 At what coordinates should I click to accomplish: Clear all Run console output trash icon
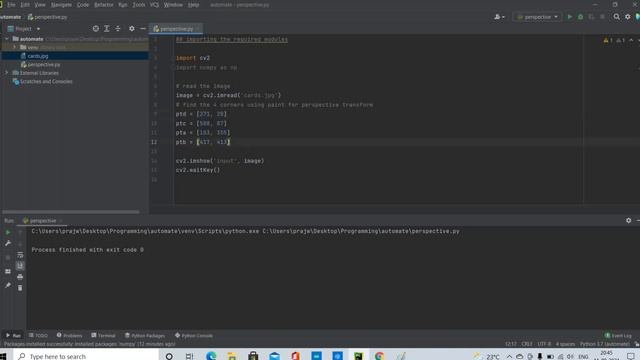(x=20, y=288)
